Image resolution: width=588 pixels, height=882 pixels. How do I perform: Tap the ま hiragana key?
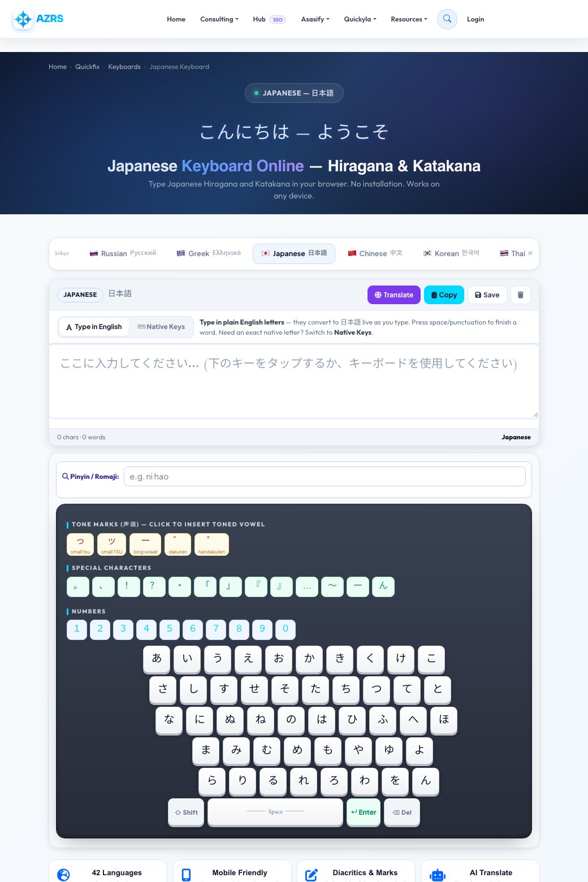[x=206, y=751]
